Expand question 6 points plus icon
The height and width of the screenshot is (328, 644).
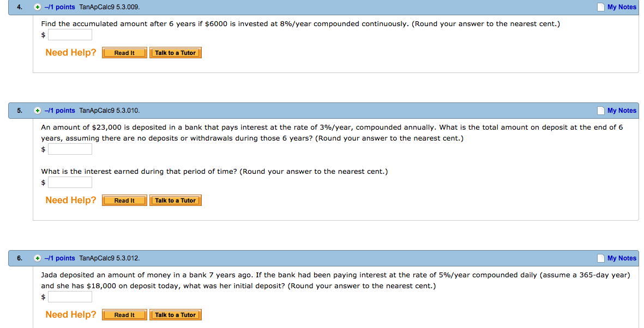click(38, 258)
